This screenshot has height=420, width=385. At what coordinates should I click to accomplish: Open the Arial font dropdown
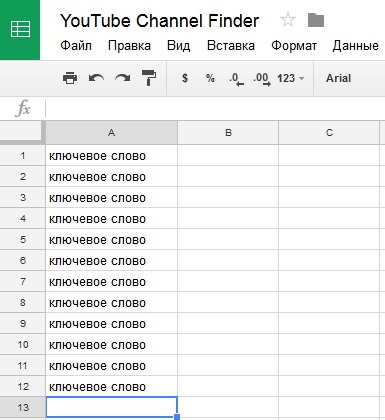(338, 78)
